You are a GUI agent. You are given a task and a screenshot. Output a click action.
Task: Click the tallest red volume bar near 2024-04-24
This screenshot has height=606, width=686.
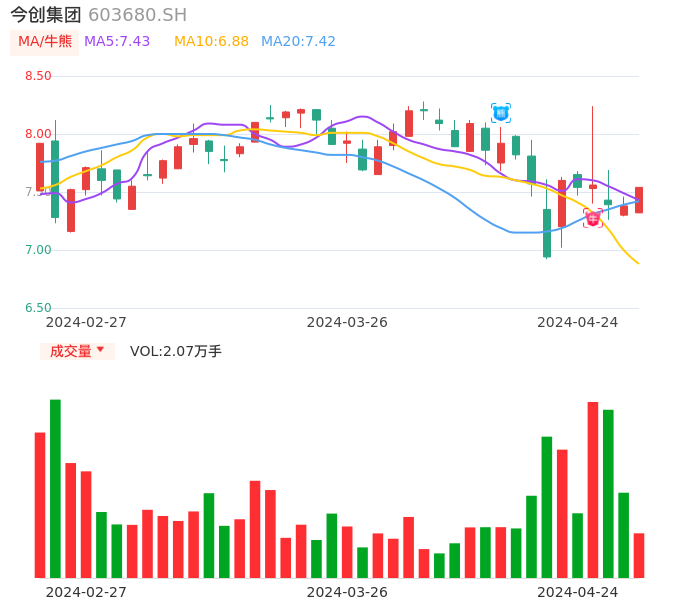(x=593, y=490)
